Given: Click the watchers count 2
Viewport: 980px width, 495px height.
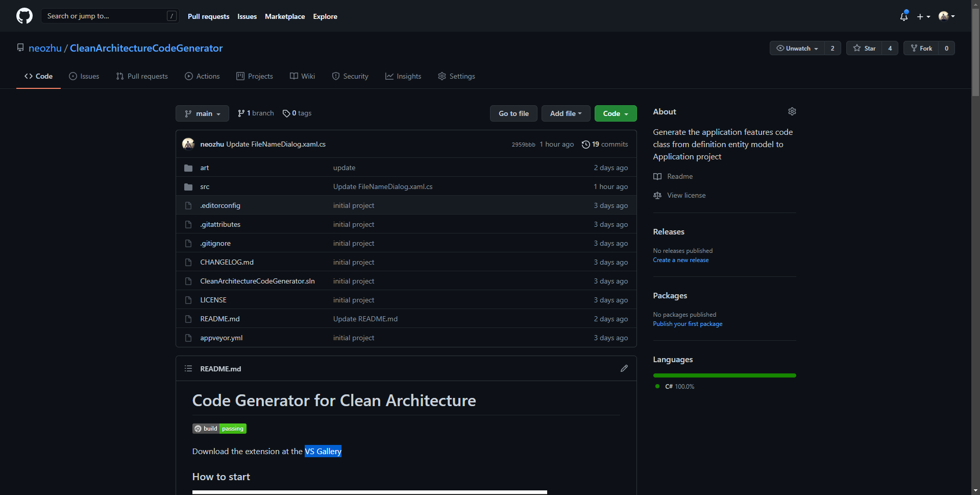Looking at the screenshot, I should click(832, 48).
